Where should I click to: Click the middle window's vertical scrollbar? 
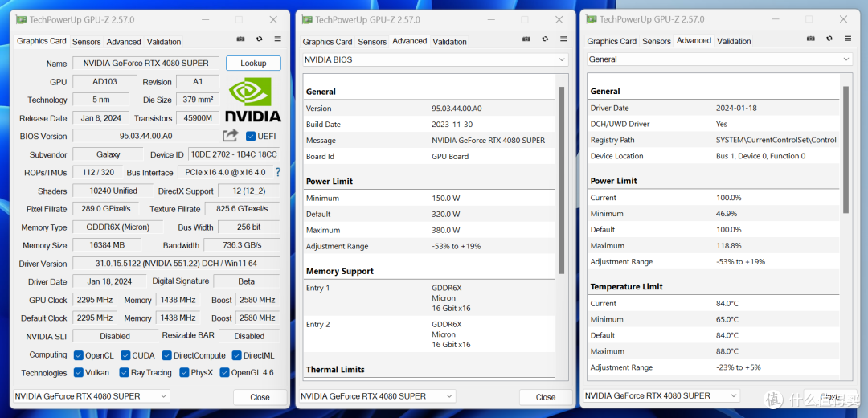(x=561, y=180)
